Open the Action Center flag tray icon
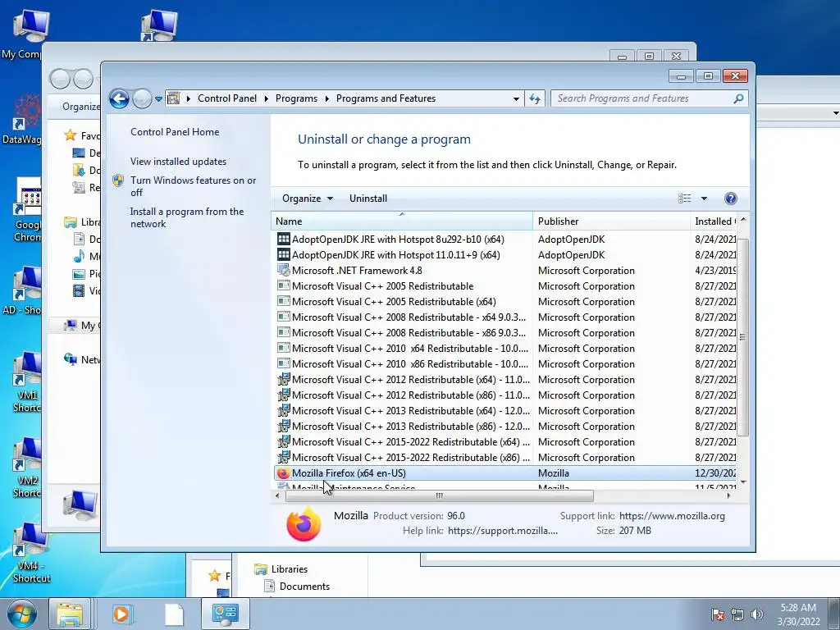This screenshot has height=630, width=840. 717,615
